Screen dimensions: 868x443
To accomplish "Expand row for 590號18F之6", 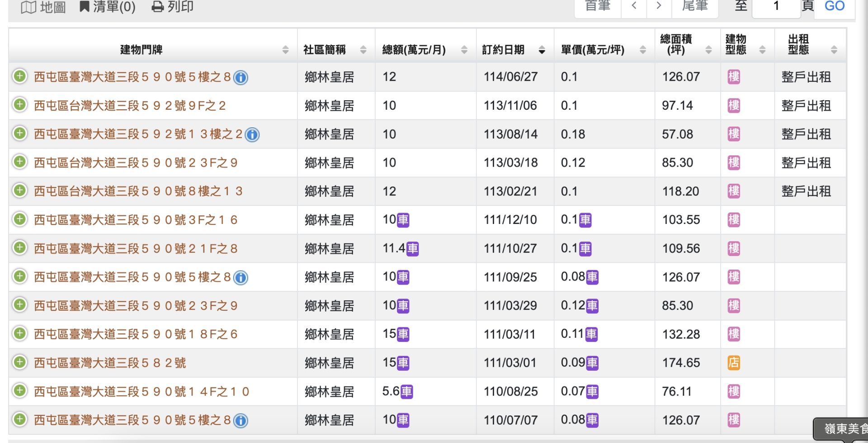I will (19, 333).
